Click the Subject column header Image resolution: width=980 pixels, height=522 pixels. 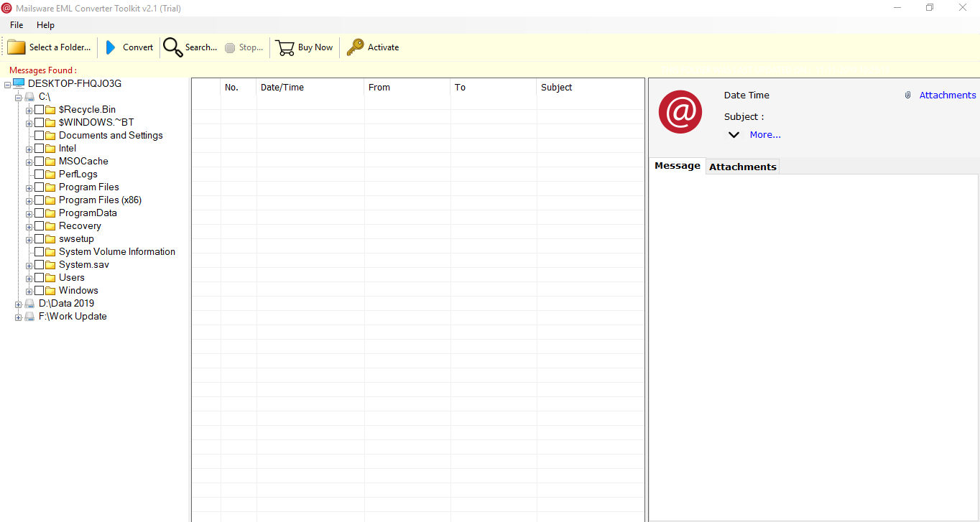[591, 88]
